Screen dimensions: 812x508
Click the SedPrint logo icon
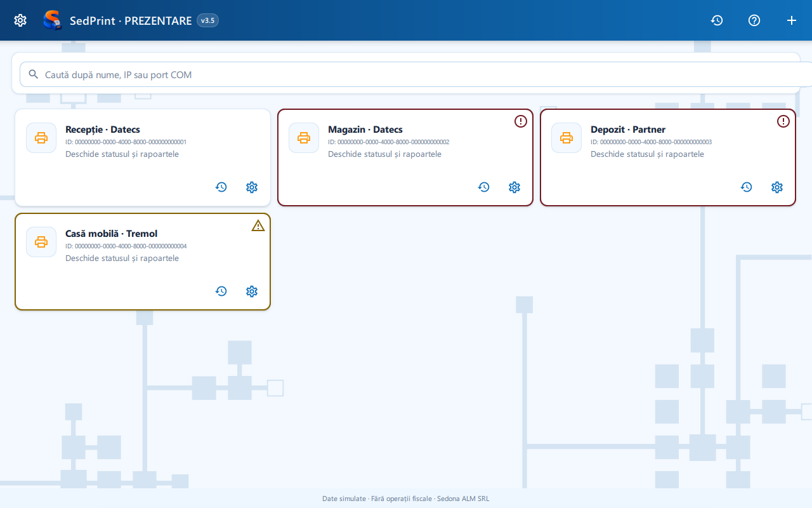(x=52, y=20)
